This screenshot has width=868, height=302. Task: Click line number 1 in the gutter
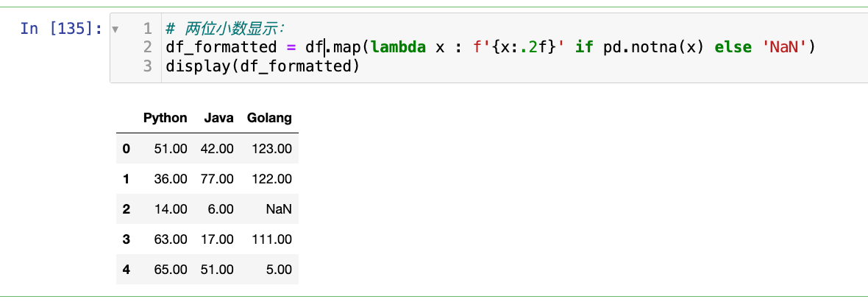click(147, 29)
